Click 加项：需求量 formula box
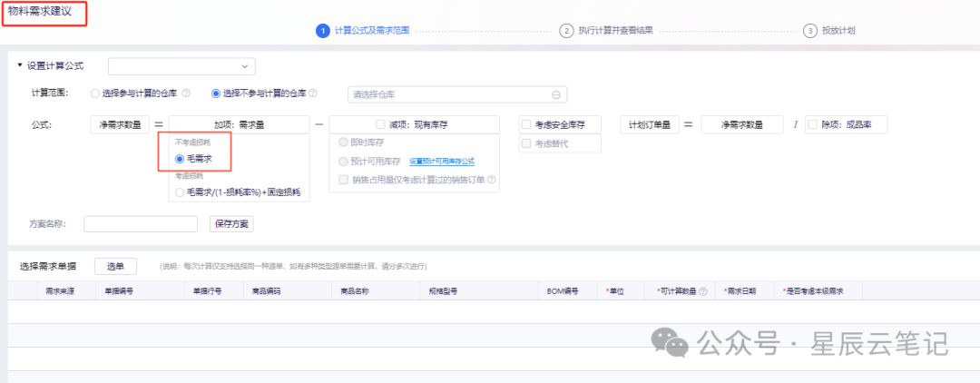Image resolution: width=980 pixels, height=383 pixels. pos(239,124)
